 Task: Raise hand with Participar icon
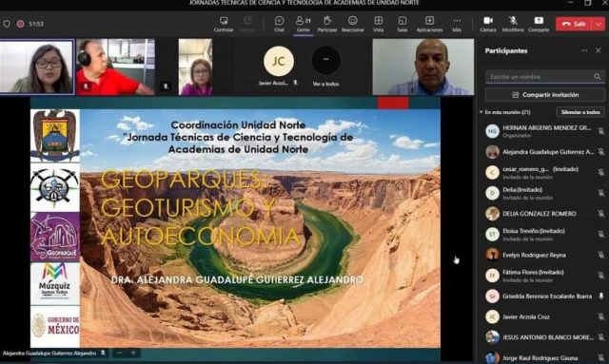click(327, 24)
